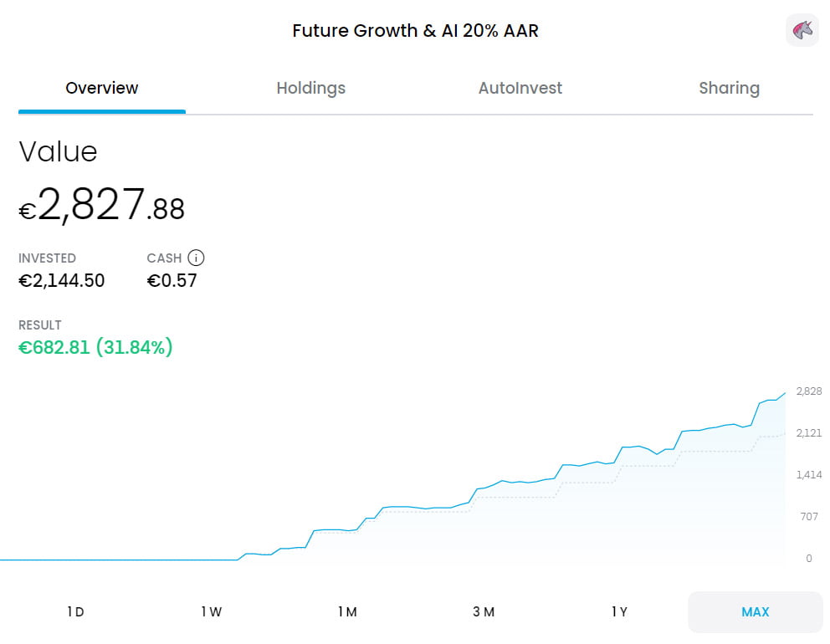The width and height of the screenshot is (830, 644).
Task: Switch chart to 3M period
Action: tap(483, 612)
